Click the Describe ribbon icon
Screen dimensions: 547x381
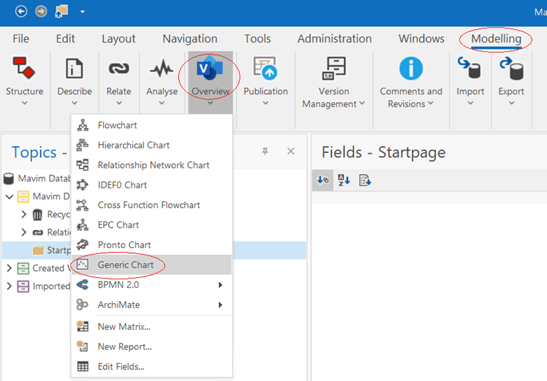tap(74, 68)
